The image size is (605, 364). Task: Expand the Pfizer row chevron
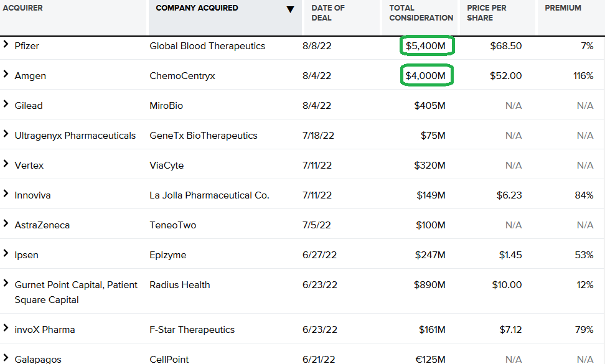pyautogui.click(x=6, y=44)
